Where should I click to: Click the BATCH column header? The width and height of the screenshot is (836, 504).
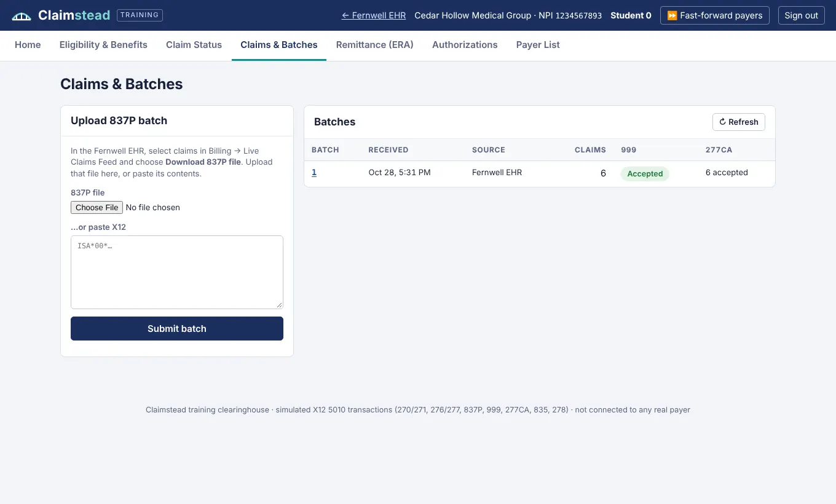325,150
